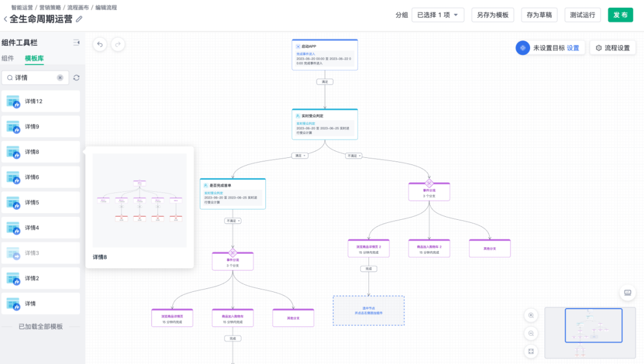Select the 是否完成首单 node
The width and height of the screenshot is (644, 364).
pyautogui.click(x=233, y=194)
